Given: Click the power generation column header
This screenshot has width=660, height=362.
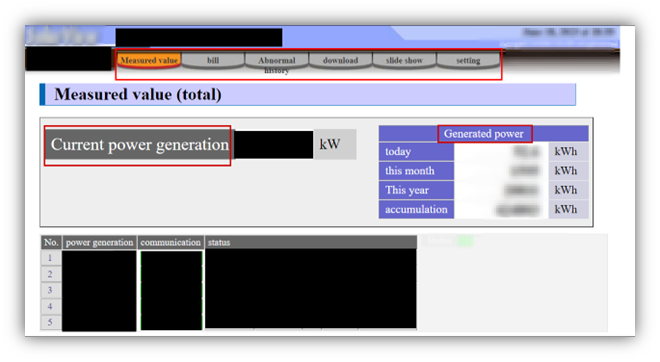Looking at the screenshot, I should click(99, 242).
